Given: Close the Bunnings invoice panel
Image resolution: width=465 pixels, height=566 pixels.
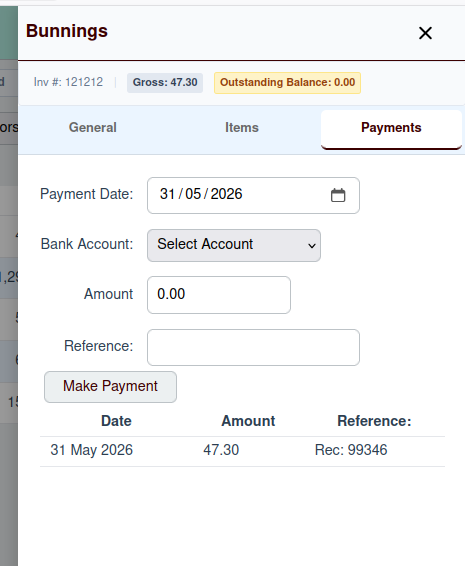Looking at the screenshot, I should (425, 33).
